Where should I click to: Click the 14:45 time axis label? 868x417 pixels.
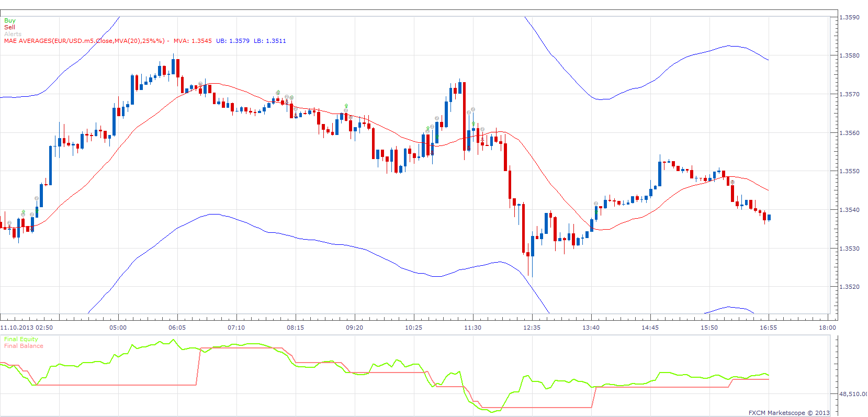tap(650, 328)
